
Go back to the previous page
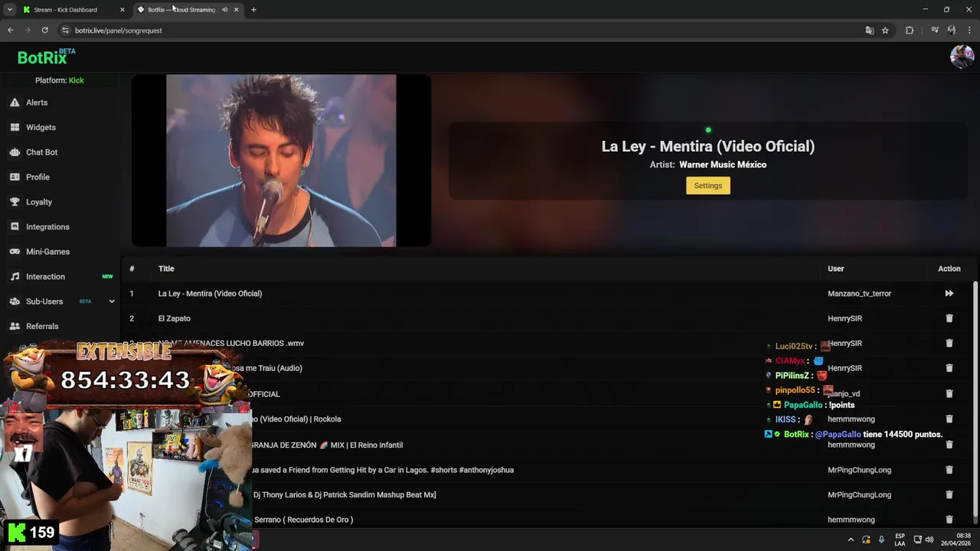pyautogui.click(x=11, y=31)
